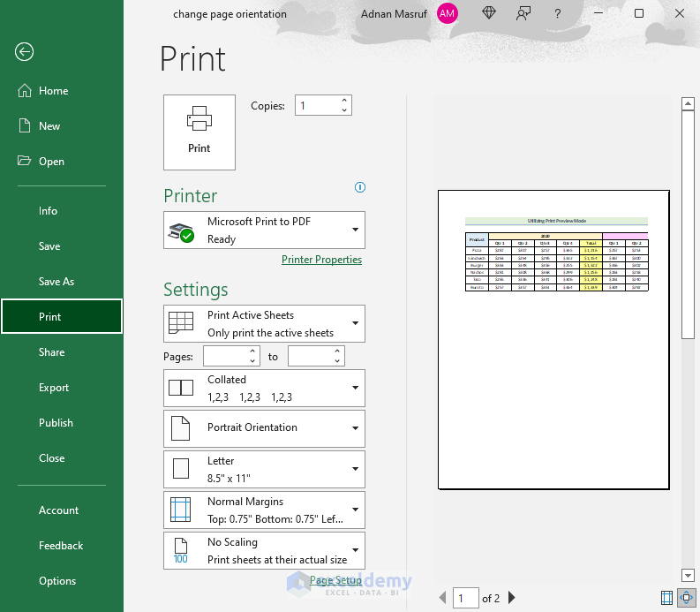This screenshot has height=612, width=700.
Task: Close the Excel window
Action: pyautogui.click(x=680, y=13)
